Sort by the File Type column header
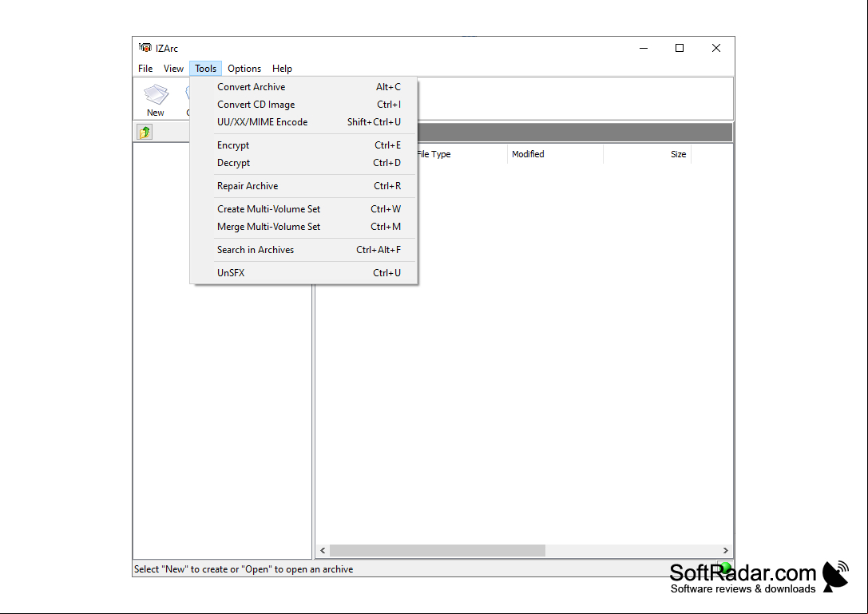The width and height of the screenshot is (868, 614). click(x=462, y=154)
